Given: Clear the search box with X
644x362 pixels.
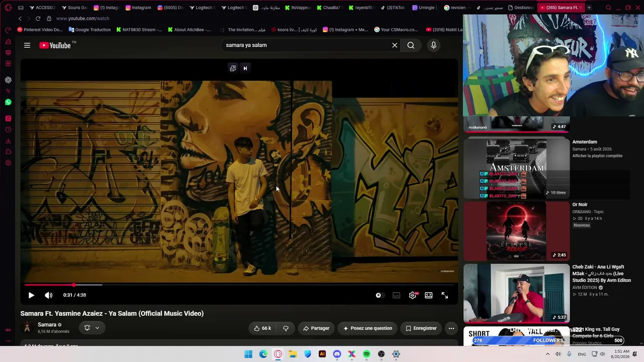Looking at the screenshot, I should (394, 45).
